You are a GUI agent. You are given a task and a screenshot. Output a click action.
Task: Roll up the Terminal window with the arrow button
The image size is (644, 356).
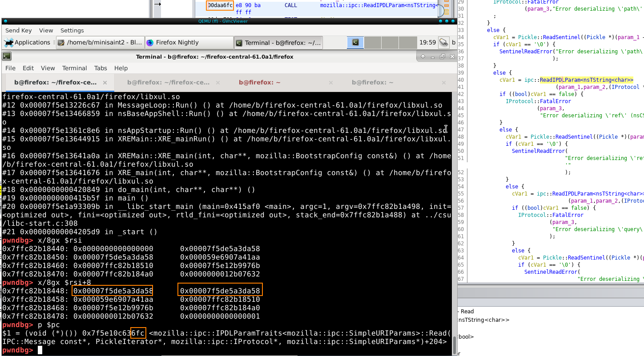pyautogui.click(x=423, y=56)
